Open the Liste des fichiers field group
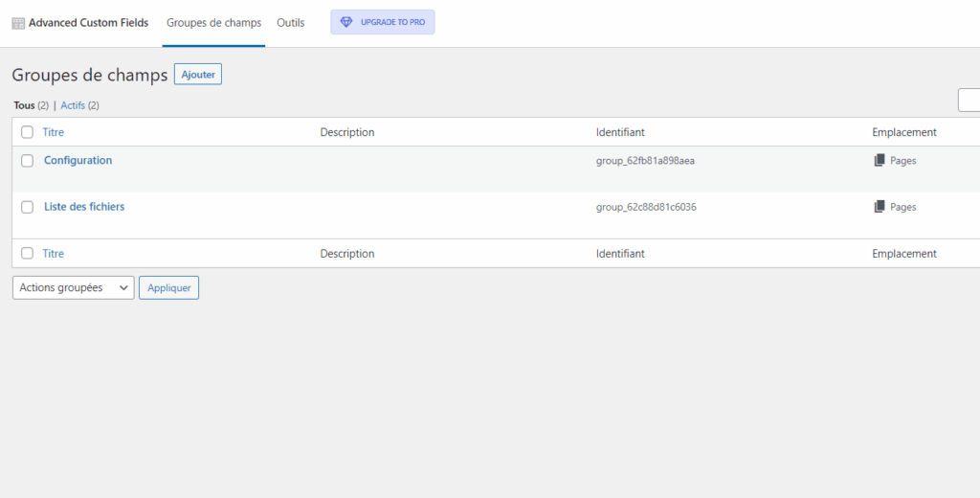This screenshot has width=980, height=498. click(84, 207)
